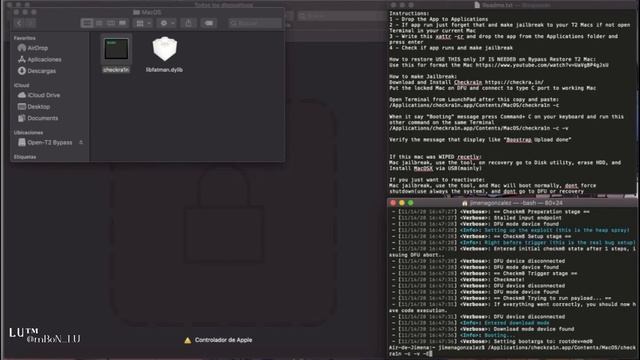Select the checkra1n executable file

coord(116,54)
